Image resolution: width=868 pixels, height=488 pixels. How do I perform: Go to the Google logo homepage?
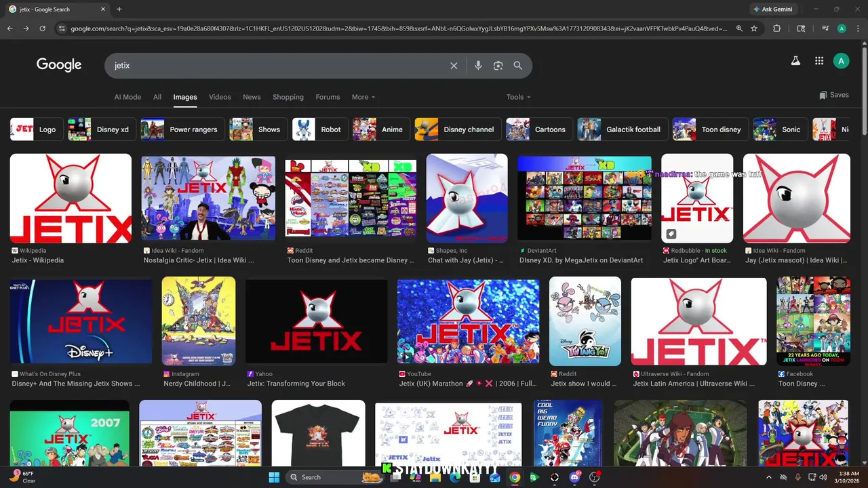click(x=59, y=65)
